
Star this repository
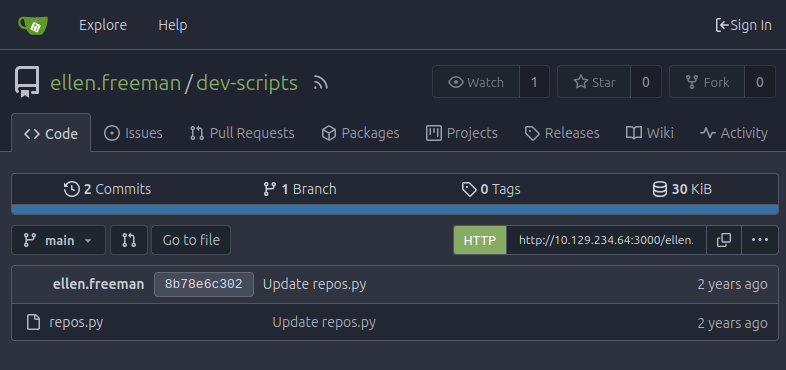(x=594, y=82)
